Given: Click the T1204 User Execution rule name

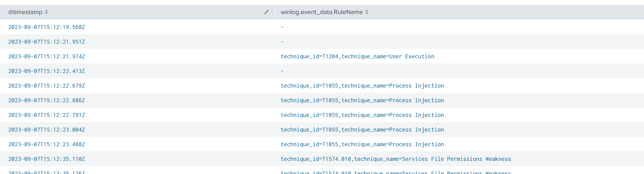Looking at the screenshot, I should click(357, 56).
